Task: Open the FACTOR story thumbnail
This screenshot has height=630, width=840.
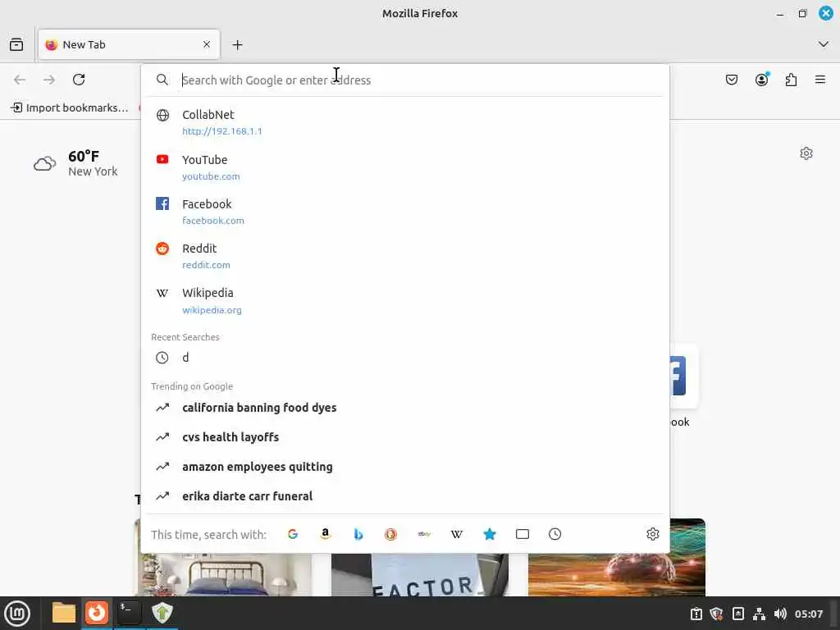Action: [419, 574]
